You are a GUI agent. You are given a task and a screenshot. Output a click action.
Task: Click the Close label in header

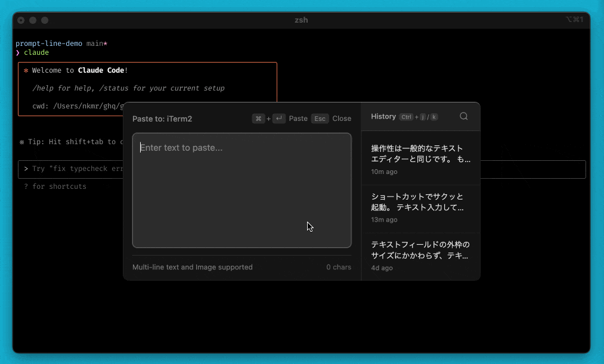point(342,119)
